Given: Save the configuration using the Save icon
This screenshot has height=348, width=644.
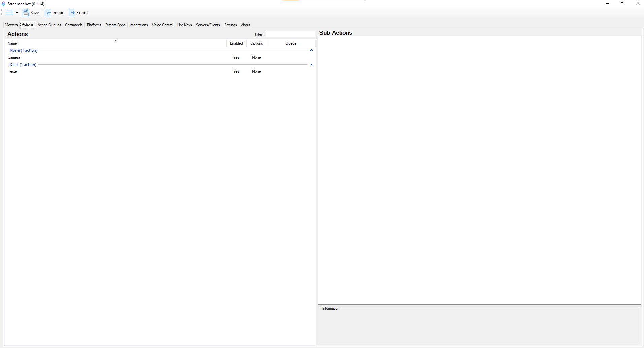Looking at the screenshot, I should [x=26, y=13].
